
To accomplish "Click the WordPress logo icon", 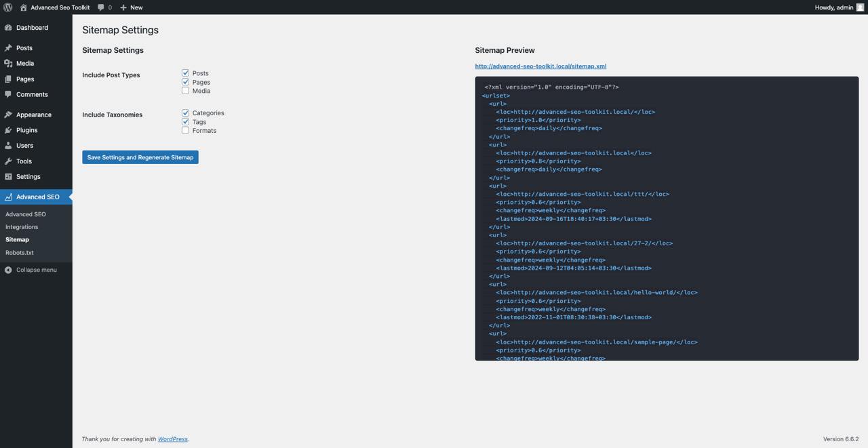I will pos(8,7).
